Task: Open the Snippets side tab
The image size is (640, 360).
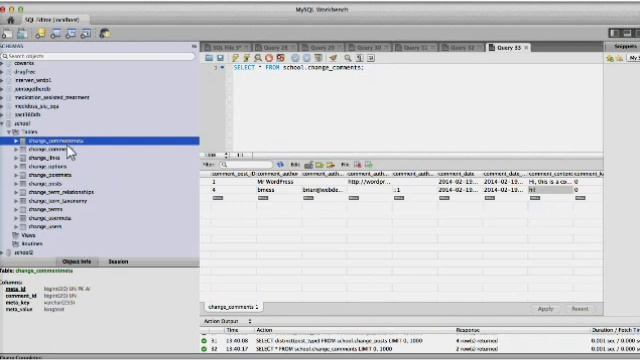Action: (625, 47)
